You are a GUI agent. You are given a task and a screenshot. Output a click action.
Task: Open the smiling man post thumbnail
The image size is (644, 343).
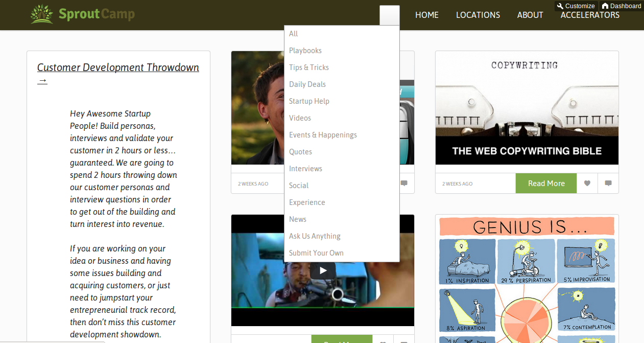[x=257, y=108]
